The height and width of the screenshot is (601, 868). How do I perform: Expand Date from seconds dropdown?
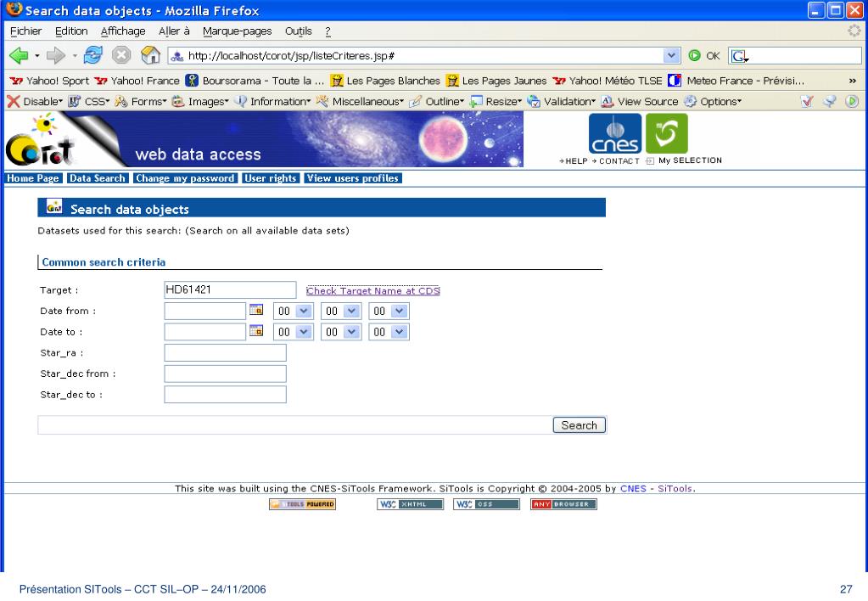[399, 312]
